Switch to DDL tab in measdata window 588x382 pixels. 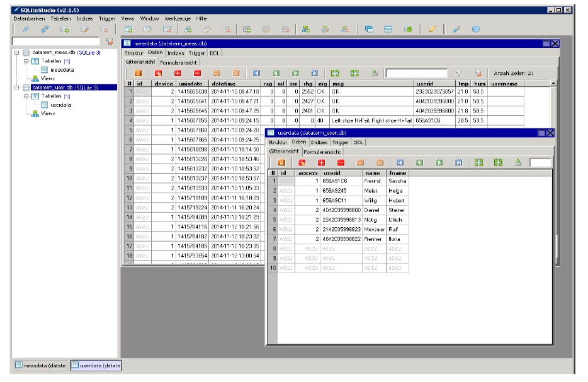click(x=215, y=53)
